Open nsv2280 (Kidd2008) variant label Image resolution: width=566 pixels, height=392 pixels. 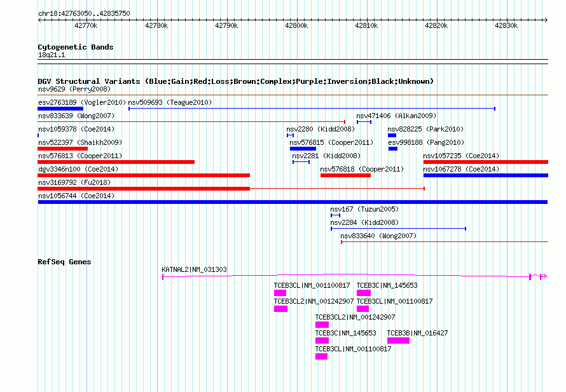pyautogui.click(x=321, y=129)
